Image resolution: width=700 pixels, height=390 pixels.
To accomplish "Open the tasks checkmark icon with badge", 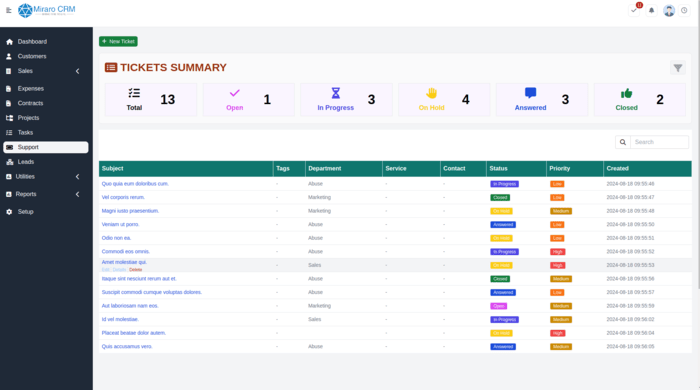I will 634,10.
